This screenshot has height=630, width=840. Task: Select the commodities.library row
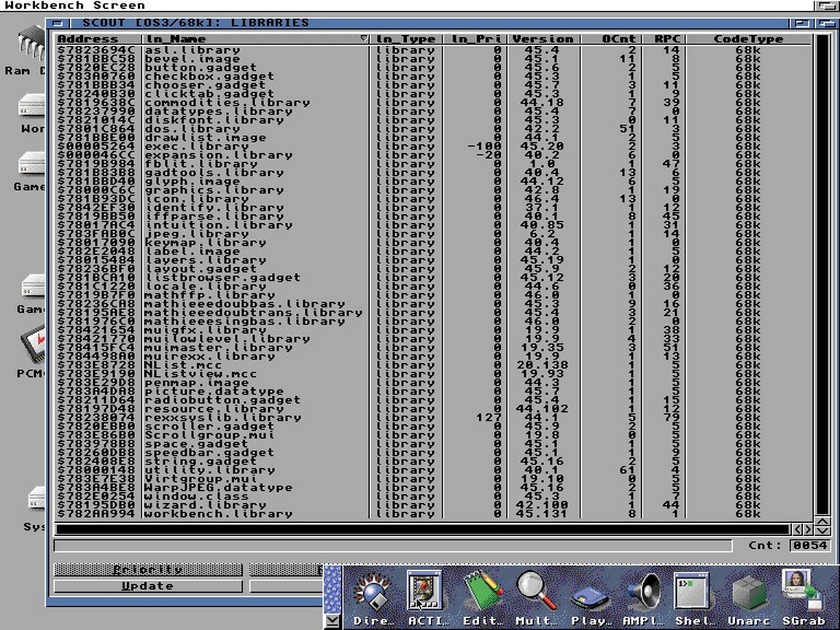point(433,102)
